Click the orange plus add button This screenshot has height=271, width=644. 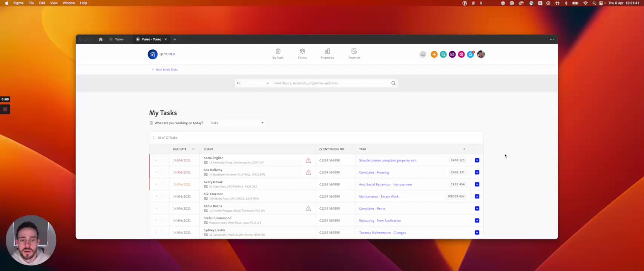[x=434, y=55]
